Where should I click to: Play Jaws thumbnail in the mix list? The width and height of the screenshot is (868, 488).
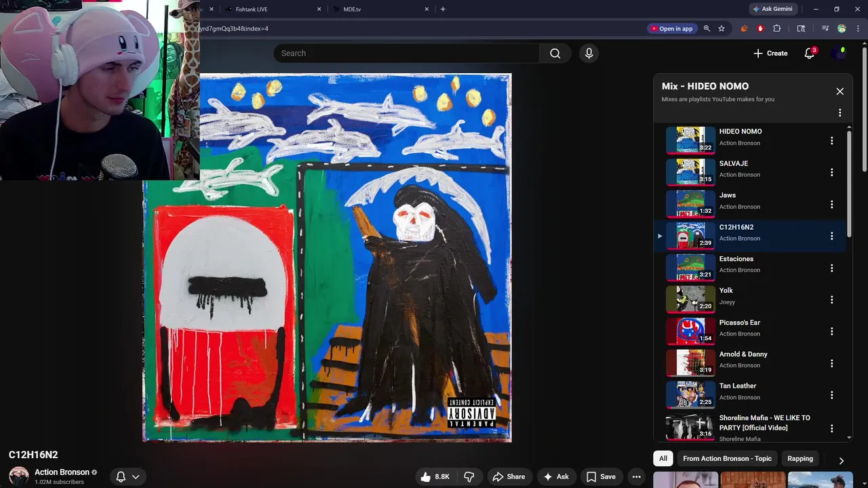(x=690, y=204)
